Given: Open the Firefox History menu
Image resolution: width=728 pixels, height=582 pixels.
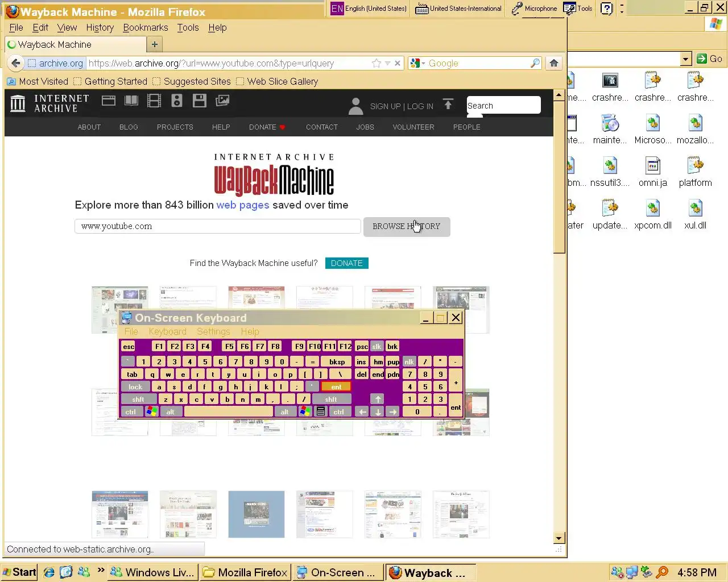Looking at the screenshot, I should click(x=100, y=27).
